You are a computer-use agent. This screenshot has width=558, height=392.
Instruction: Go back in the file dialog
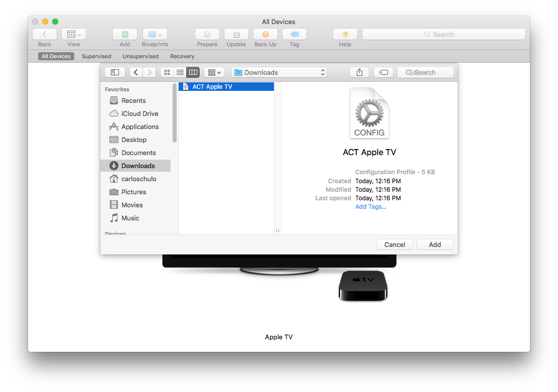point(136,72)
